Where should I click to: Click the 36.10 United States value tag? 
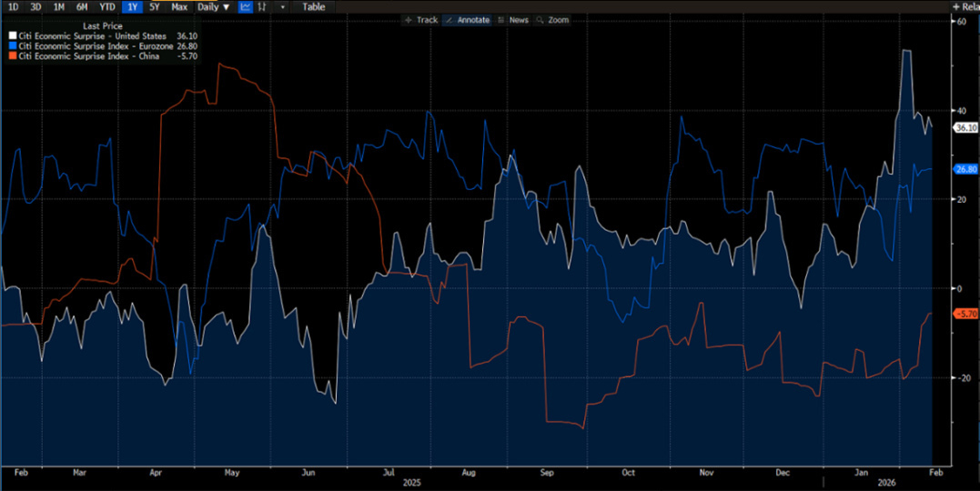[965, 128]
